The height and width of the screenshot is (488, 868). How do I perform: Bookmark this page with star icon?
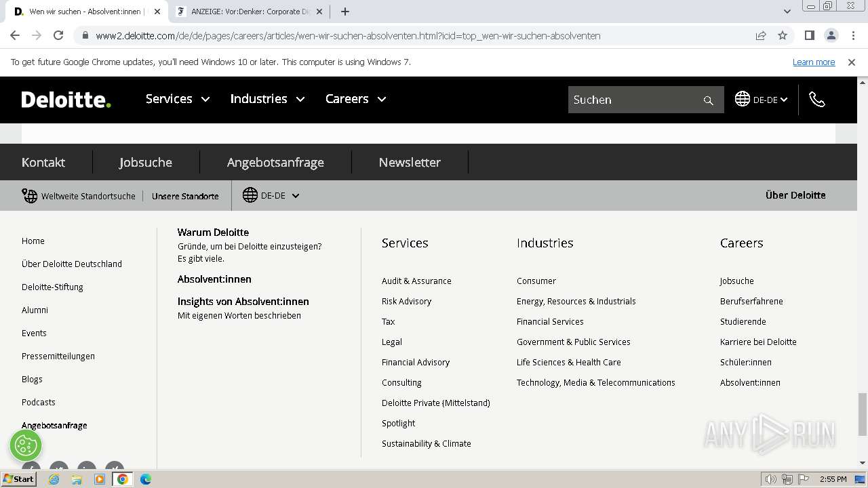(x=783, y=35)
